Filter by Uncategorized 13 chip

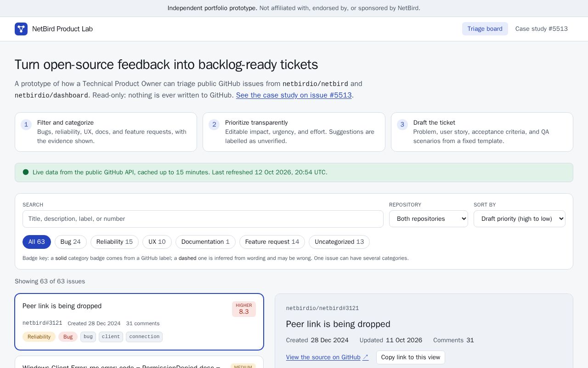[339, 242]
